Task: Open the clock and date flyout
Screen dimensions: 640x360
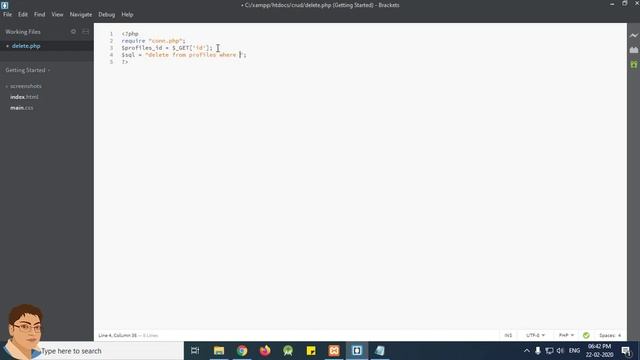Action: [x=600, y=351]
